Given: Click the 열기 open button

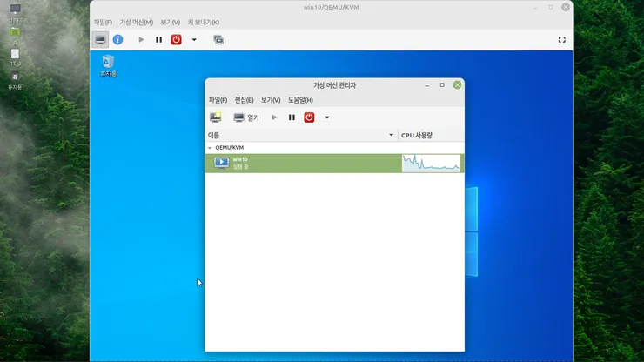Looking at the screenshot, I should click(x=246, y=117).
